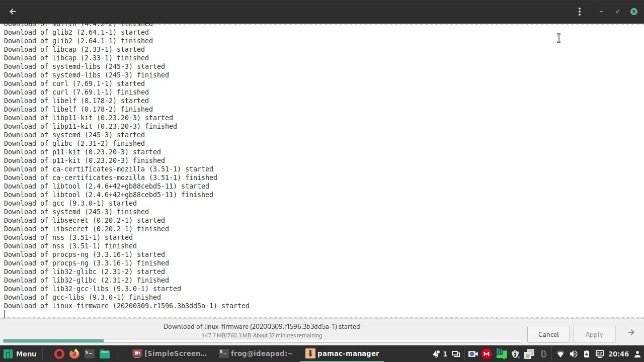
Task: Click the 'libsecret (0.20.2-1) started' line
Action: pyautogui.click(x=85, y=220)
